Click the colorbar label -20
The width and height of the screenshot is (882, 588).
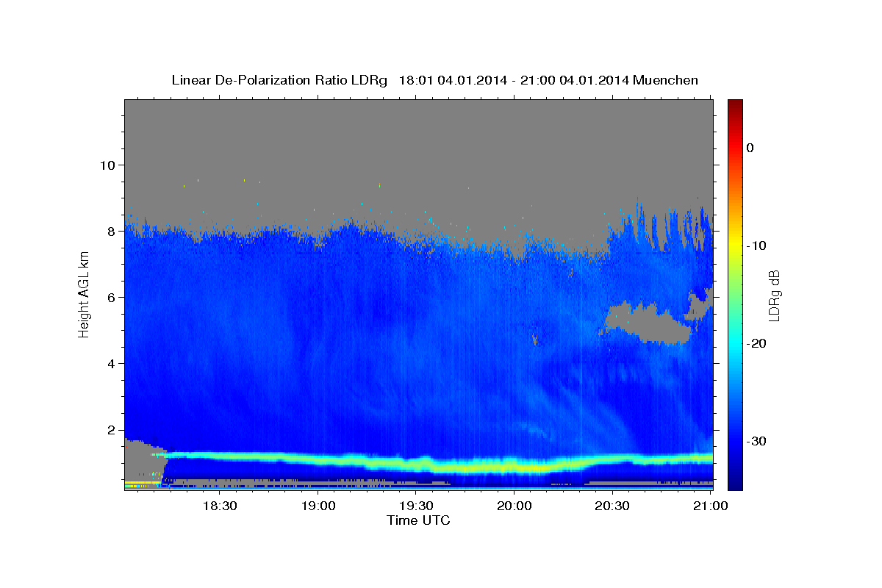(756, 343)
